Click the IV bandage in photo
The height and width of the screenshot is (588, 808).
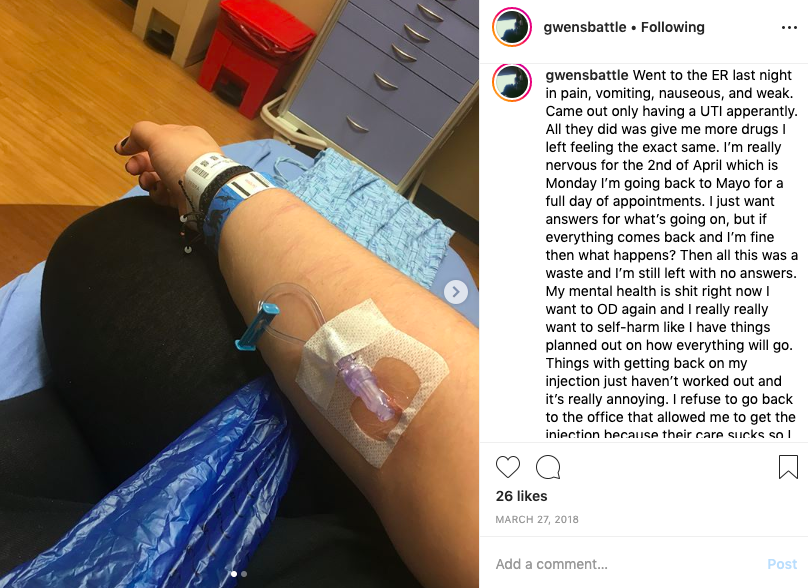(372, 380)
